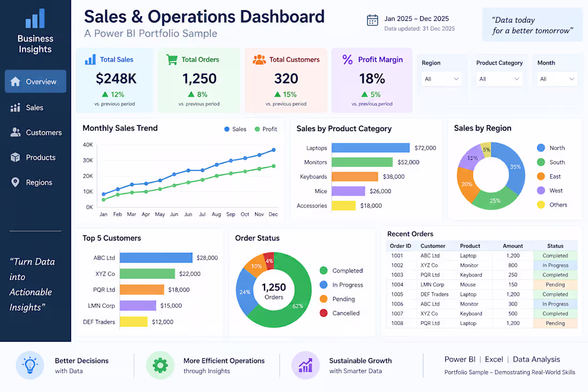This screenshot has width=588, height=392.
Task: Open the Product Category dropdown
Action: [x=499, y=79]
